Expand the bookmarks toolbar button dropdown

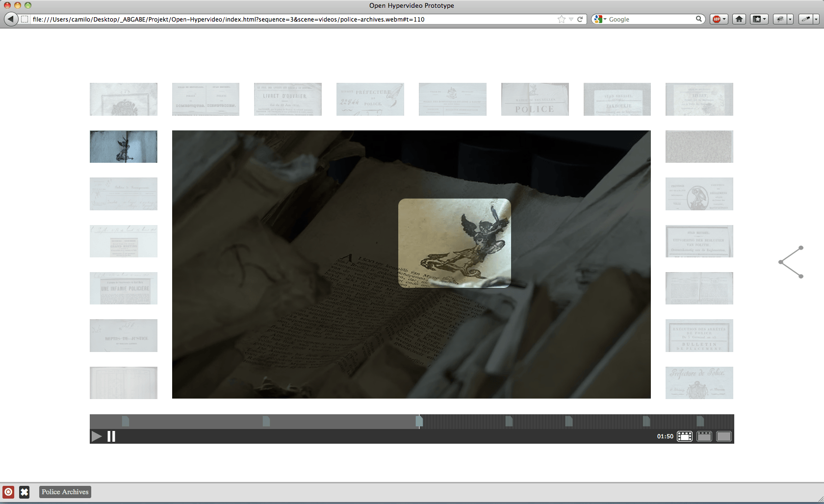coord(764,19)
